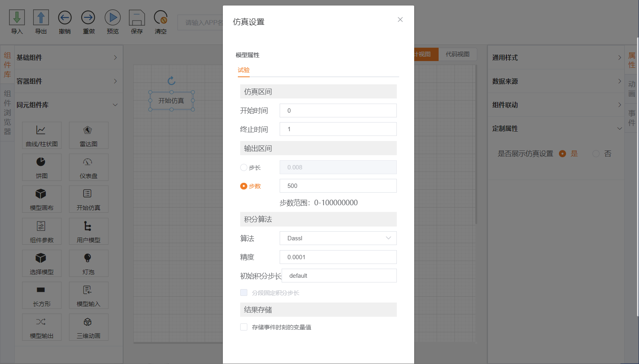Collapse the 定制属性 panel
Viewport: 639px width, 364px height.
[556, 128]
